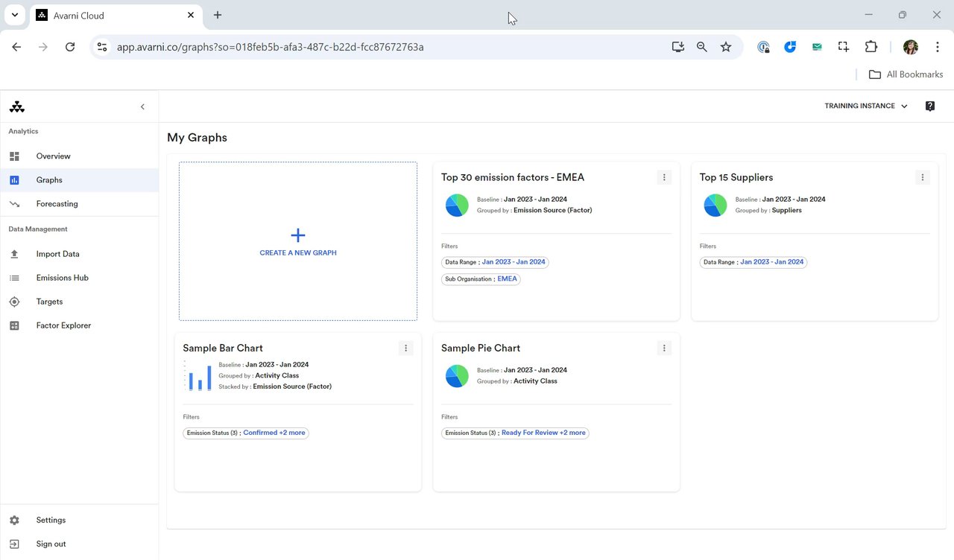954x560 pixels.
Task: Click the Emissions Hub list icon
Action: (x=14, y=278)
